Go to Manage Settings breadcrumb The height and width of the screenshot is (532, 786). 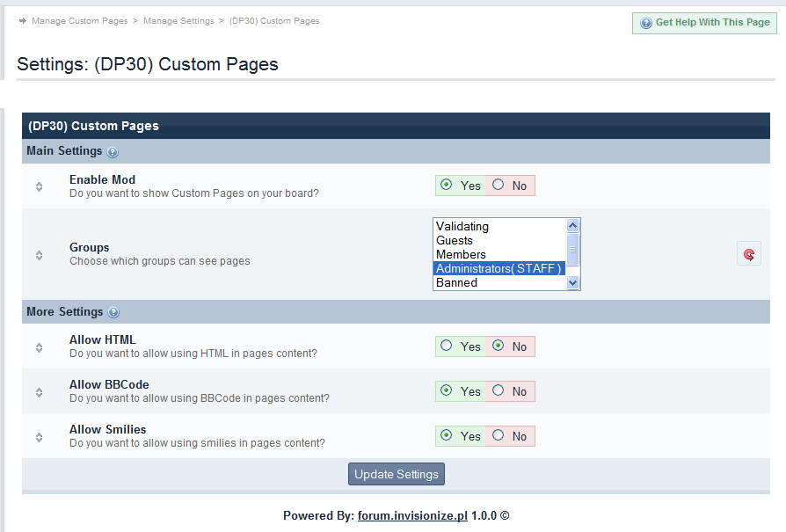tap(178, 21)
